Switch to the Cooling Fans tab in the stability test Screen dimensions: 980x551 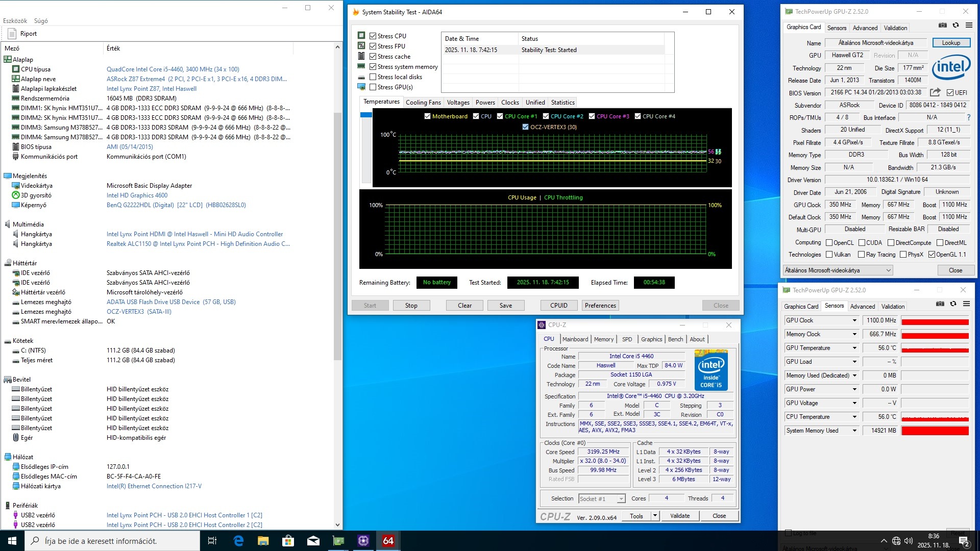[x=423, y=103]
